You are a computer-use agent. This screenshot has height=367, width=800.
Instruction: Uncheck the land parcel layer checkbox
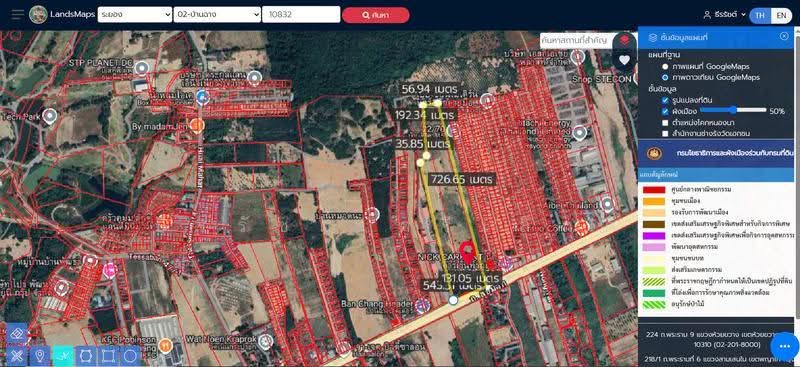pos(665,100)
